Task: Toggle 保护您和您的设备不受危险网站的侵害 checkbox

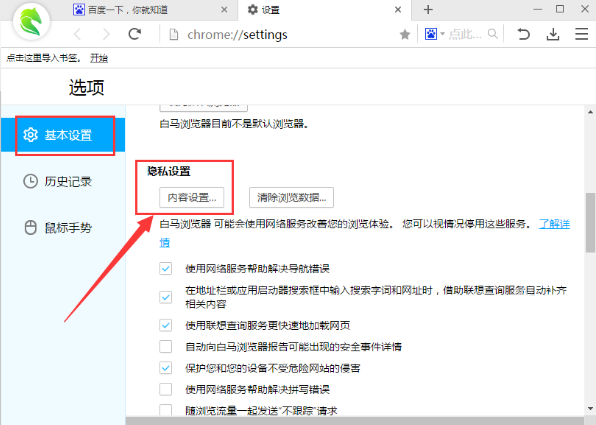Action: click(x=165, y=368)
